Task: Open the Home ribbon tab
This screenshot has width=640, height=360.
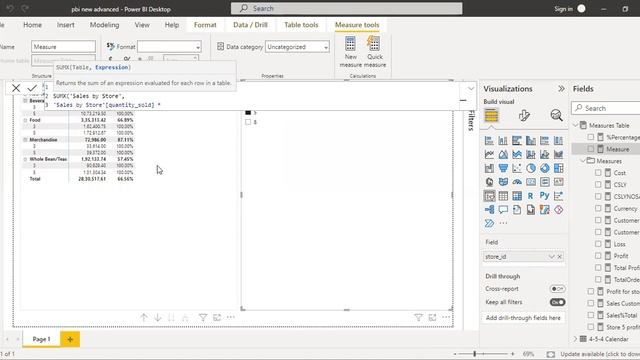Action: click(32, 25)
